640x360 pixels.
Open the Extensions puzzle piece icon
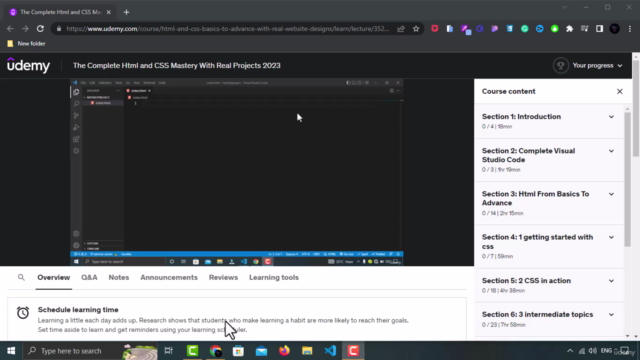[569, 29]
